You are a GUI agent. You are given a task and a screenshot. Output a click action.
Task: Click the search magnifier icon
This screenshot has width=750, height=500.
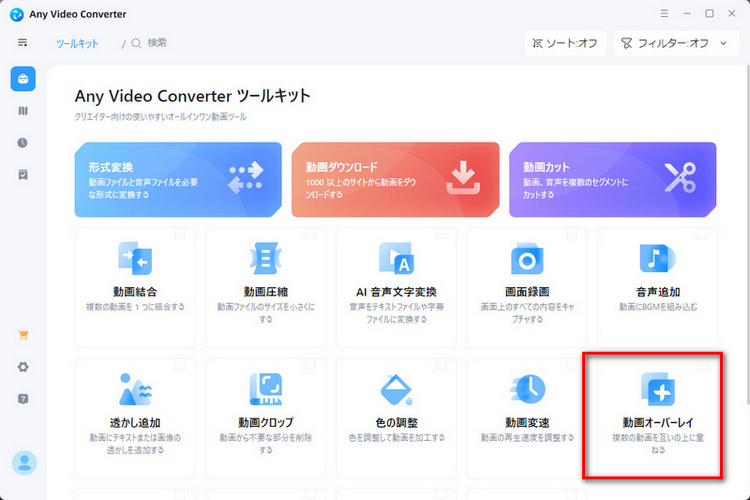(x=136, y=43)
